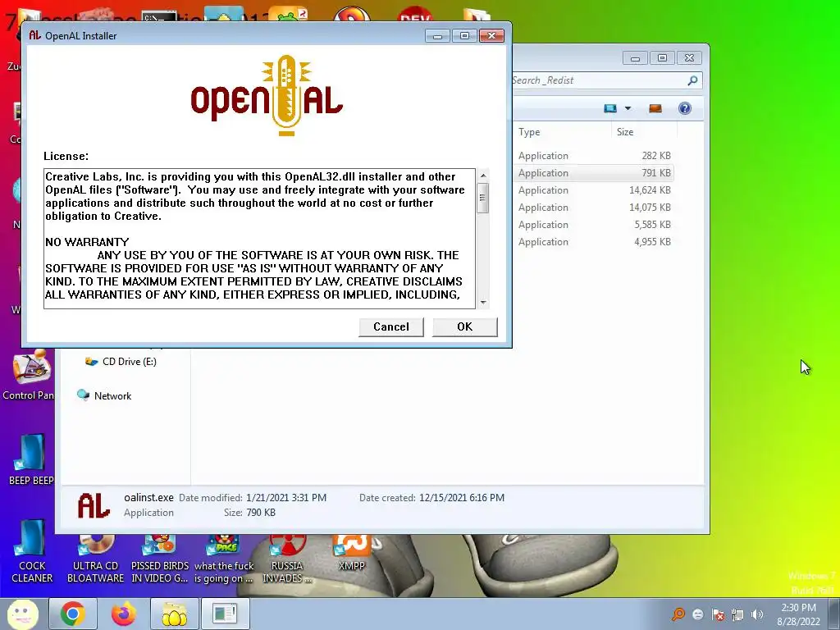The width and height of the screenshot is (840, 630).
Task: Click the egg folder Explorer taskbar button
Action: [175, 614]
